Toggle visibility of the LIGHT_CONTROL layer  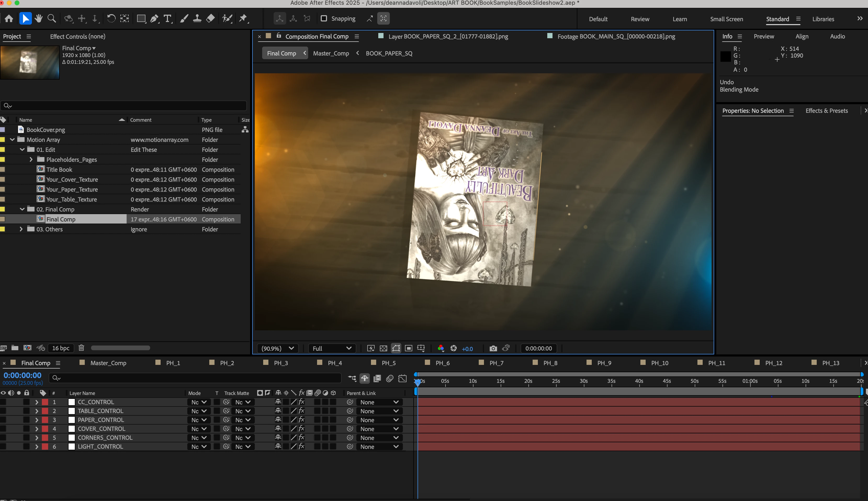(3, 446)
